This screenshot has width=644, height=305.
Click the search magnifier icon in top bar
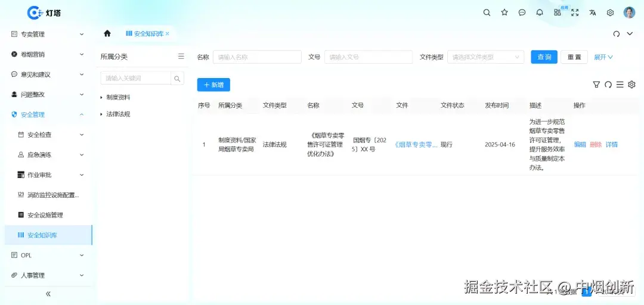point(487,13)
